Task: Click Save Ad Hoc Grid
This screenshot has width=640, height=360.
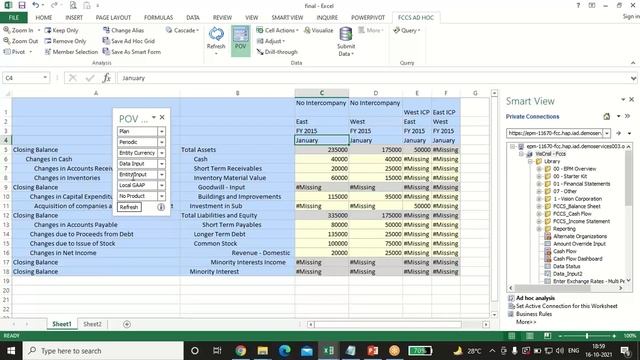Action: coord(129,41)
